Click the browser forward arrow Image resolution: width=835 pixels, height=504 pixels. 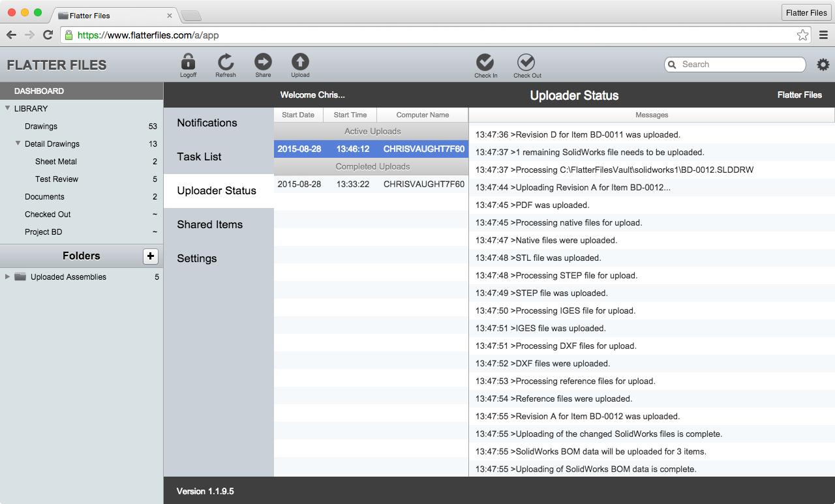pos(29,35)
